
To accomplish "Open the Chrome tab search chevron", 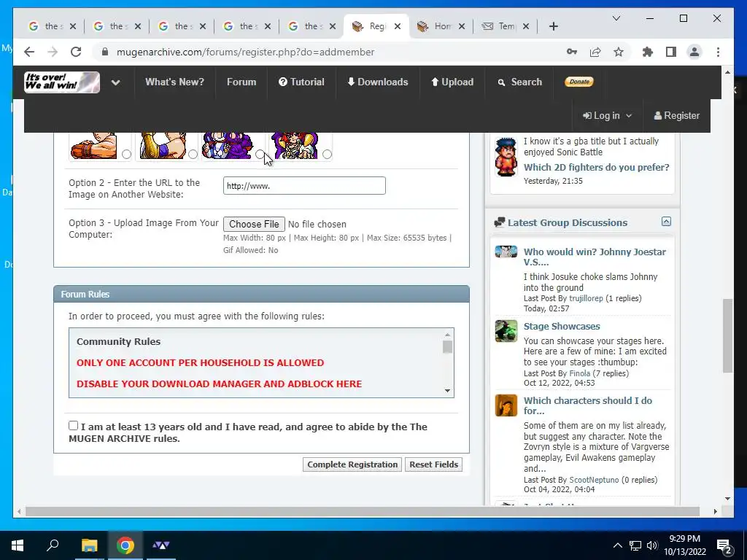I will click(x=616, y=18).
